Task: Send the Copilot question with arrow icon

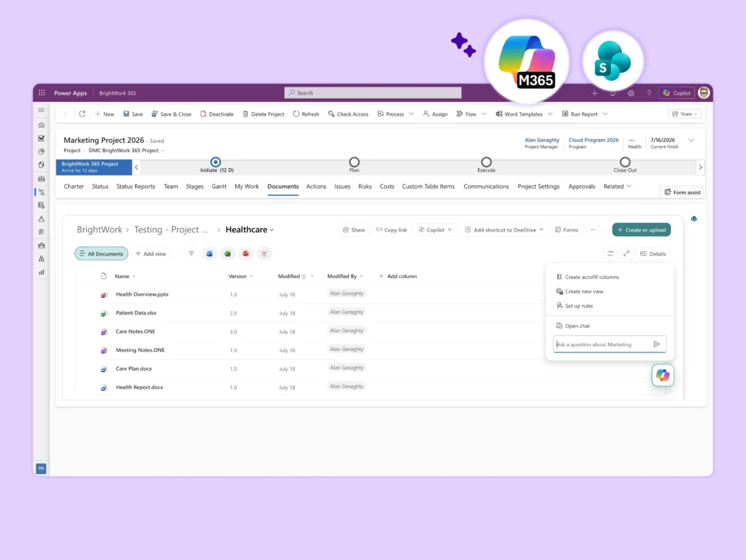Action: pyautogui.click(x=656, y=344)
